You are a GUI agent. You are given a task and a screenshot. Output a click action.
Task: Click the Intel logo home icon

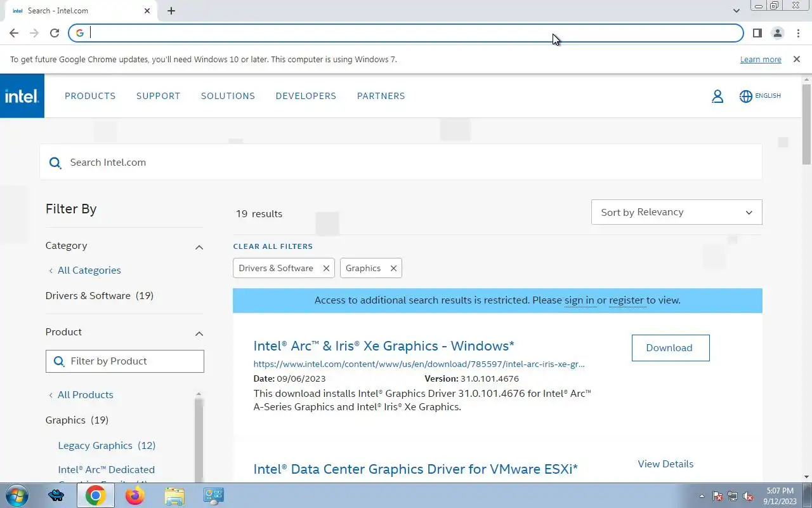click(22, 96)
